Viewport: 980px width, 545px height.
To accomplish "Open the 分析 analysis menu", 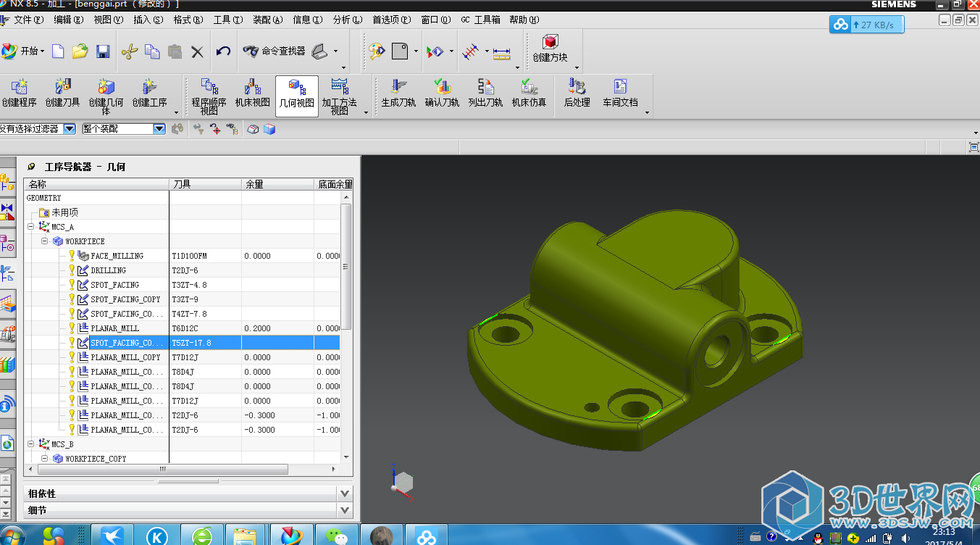I will [x=347, y=20].
